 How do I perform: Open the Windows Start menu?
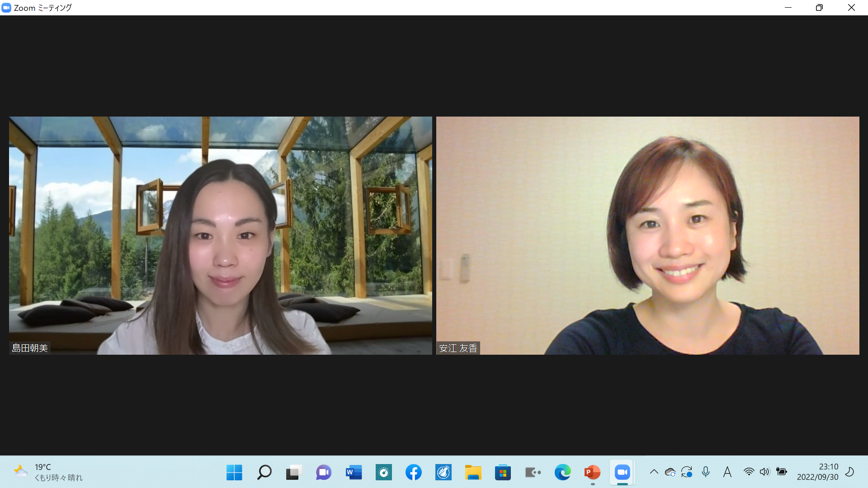point(234,473)
